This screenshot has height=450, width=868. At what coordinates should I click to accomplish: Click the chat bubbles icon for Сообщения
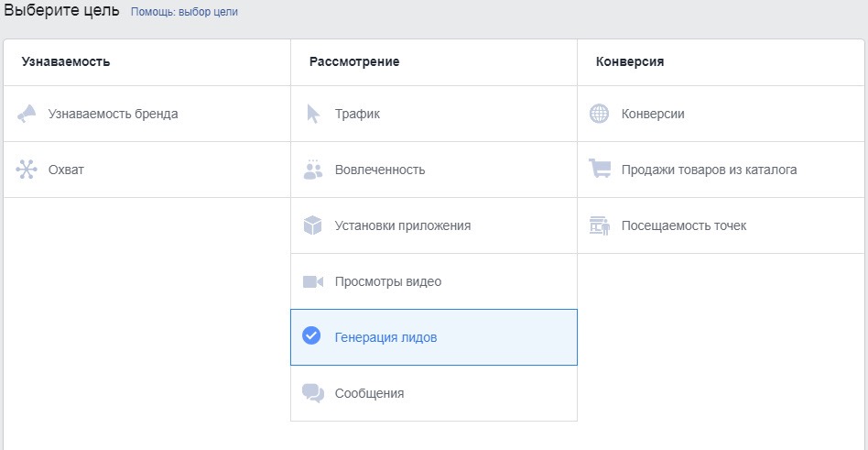tap(313, 393)
